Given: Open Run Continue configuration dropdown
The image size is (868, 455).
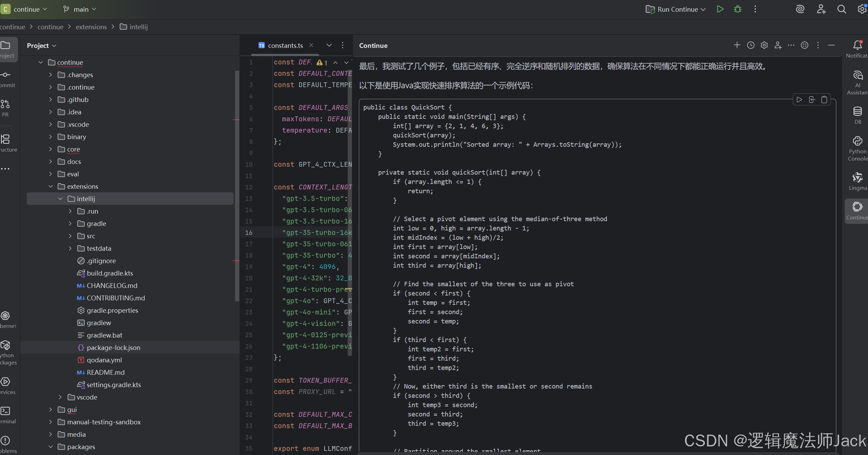Looking at the screenshot, I should (x=676, y=9).
